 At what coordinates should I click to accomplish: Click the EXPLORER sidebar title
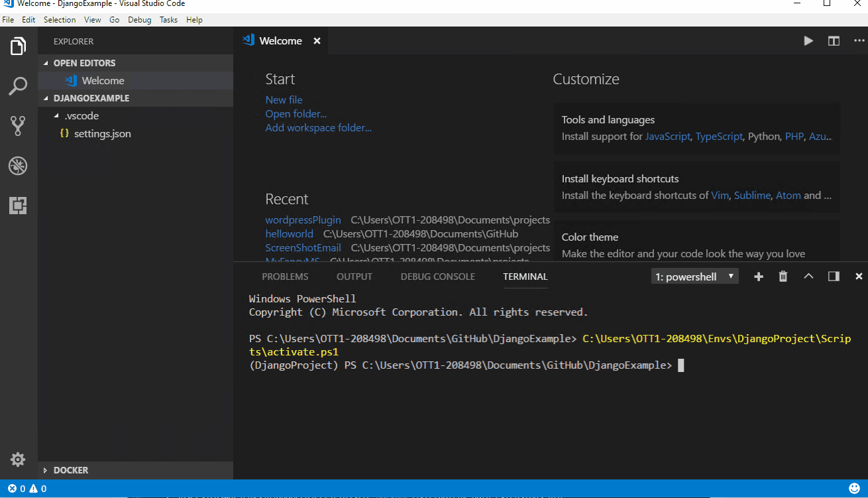[74, 41]
